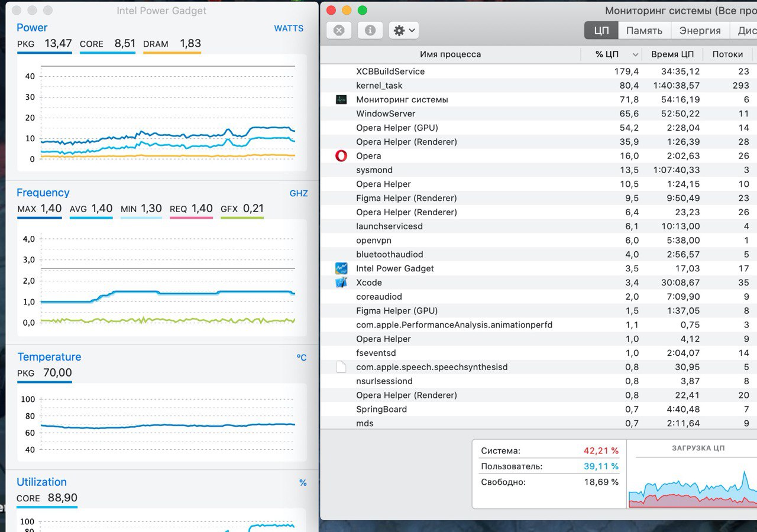Select Figma Helper (Renderer) row
757x532 pixels.
pyautogui.click(x=539, y=198)
